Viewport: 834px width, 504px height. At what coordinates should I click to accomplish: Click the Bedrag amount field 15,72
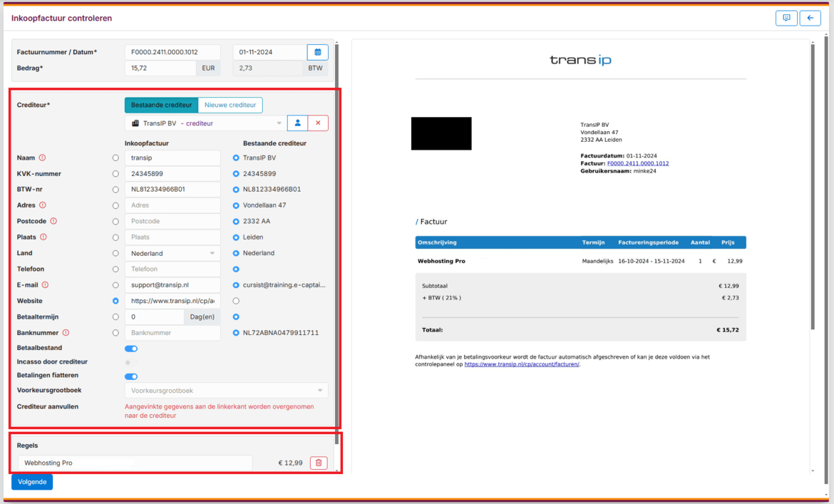coord(160,68)
